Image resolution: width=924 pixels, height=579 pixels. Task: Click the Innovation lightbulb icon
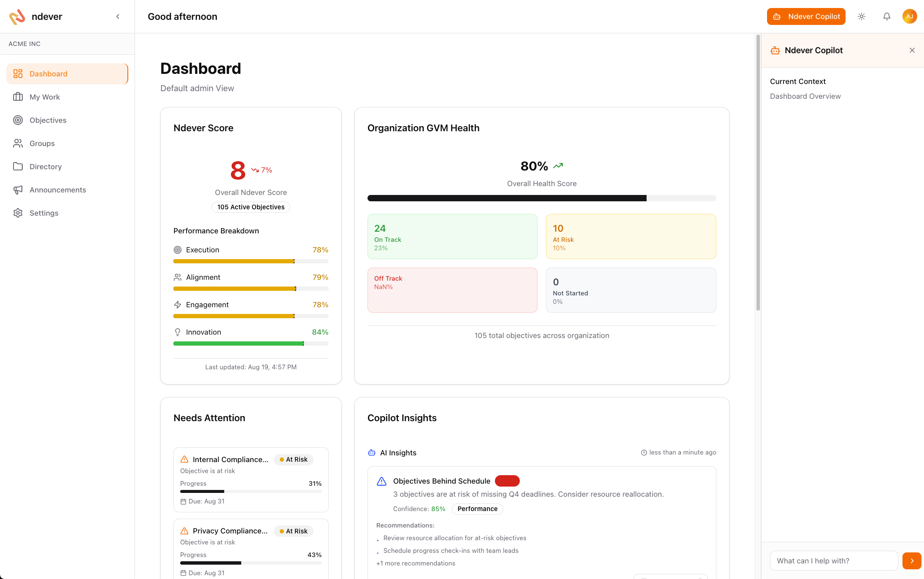click(x=178, y=332)
